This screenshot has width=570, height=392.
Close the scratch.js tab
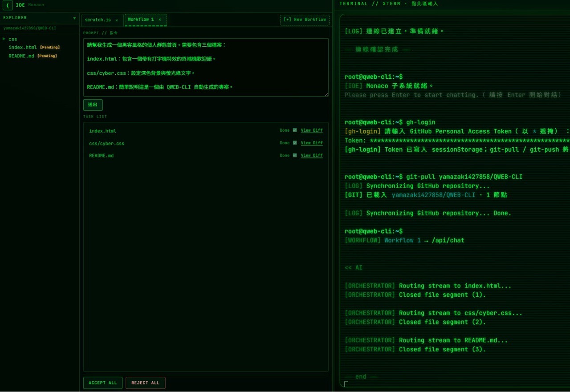tap(117, 20)
